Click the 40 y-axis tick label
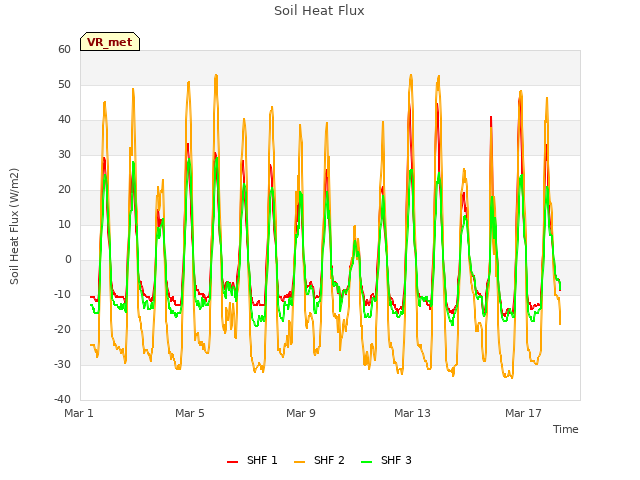This screenshot has height=480, width=640. (64, 120)
